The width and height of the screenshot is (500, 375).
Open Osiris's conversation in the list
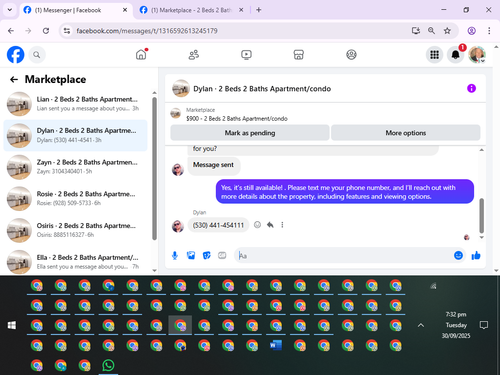tap(75, 230)
